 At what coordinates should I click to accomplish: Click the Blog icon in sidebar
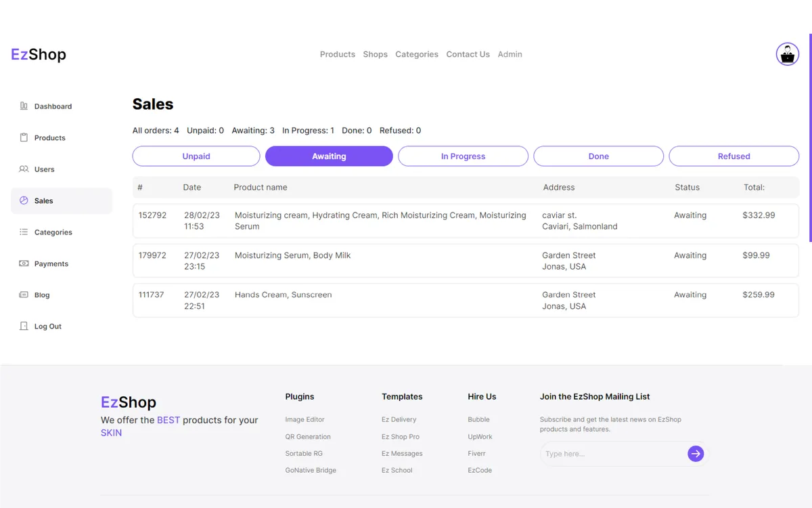click(24, 295)
